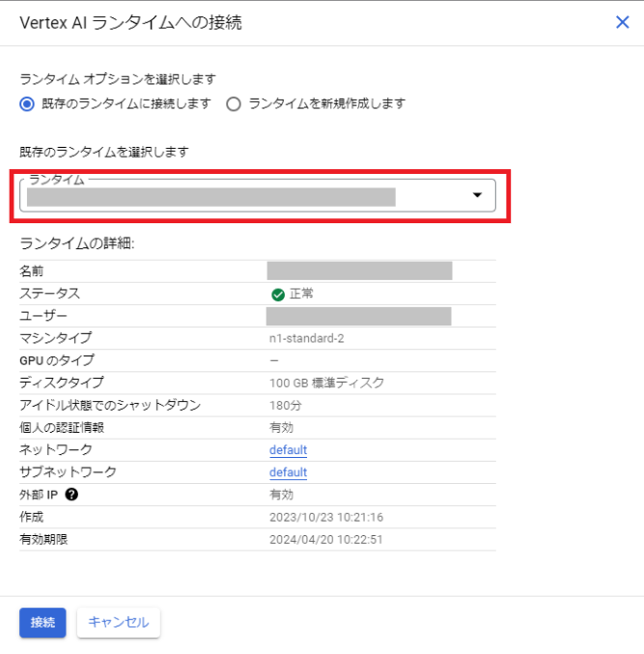Click the 100 GB 標準ディスク value
Image resolution: width=644 pixels, height=654 pixels.
click(x=326, y=383)
